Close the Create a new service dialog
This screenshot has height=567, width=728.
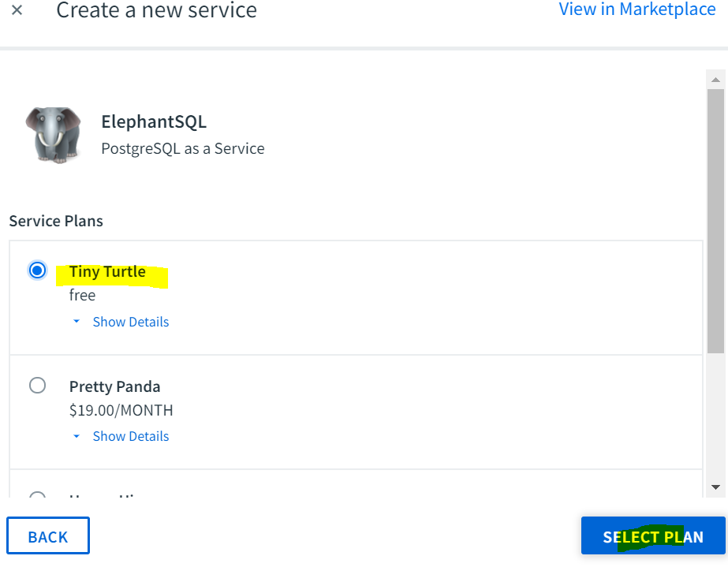click(x=17, y=9)
